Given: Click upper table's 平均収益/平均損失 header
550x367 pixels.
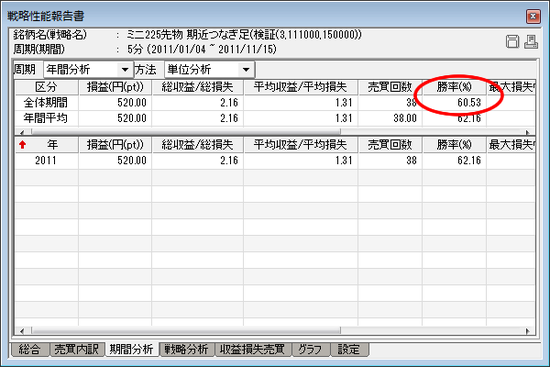Looking at the screenshot, I should click(x=301, y=87).
